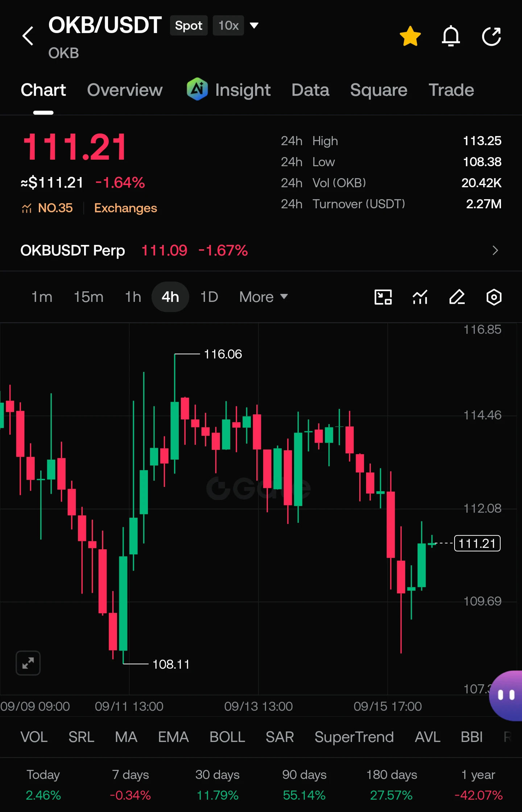Viewport: 522px width, 812px height.
Task: Open chart settings hexagon icon
Action: point(494,297)
